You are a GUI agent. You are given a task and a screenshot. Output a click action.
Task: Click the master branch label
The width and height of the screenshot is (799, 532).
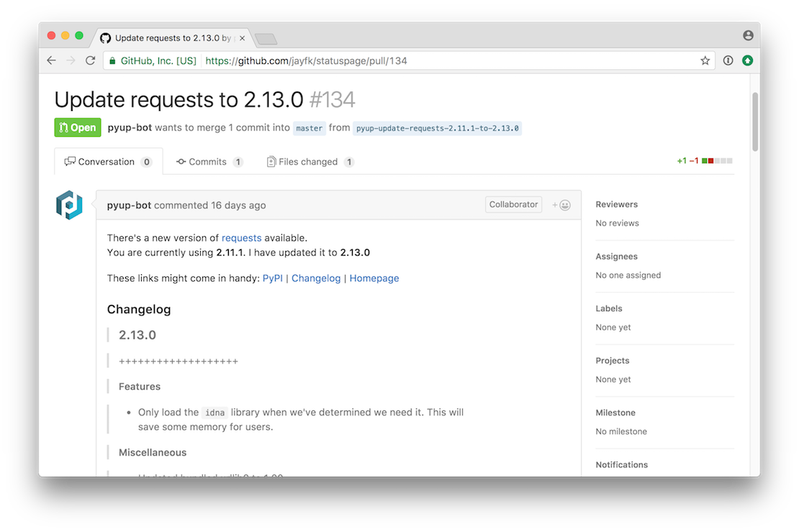(310, 128)
